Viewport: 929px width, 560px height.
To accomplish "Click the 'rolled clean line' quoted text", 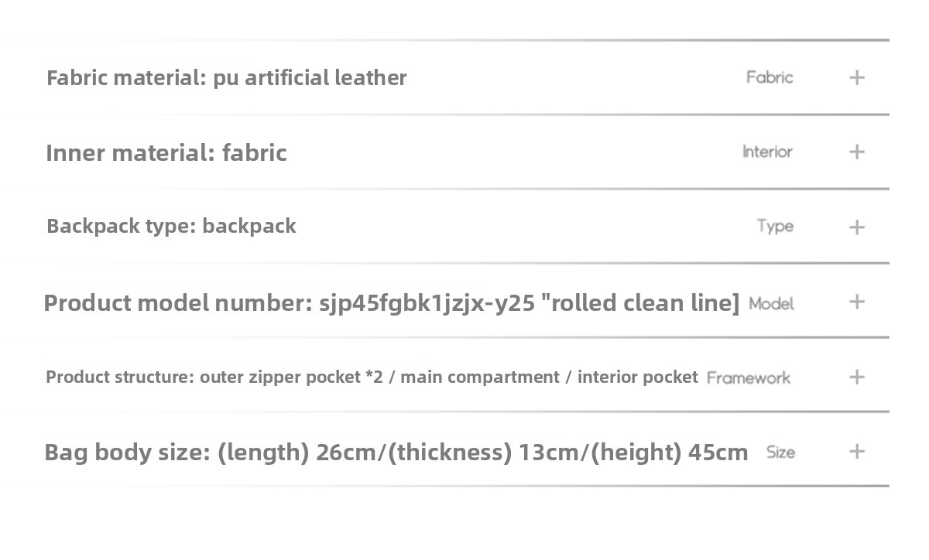I will [640, 303].
